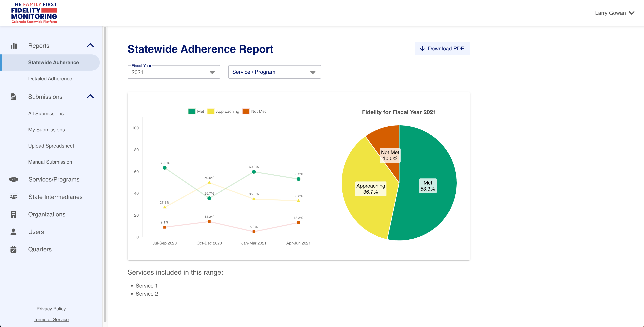644x327 pixels.
Task: Toggle the Approaching series in chart legend
Action: click(223, 111)
